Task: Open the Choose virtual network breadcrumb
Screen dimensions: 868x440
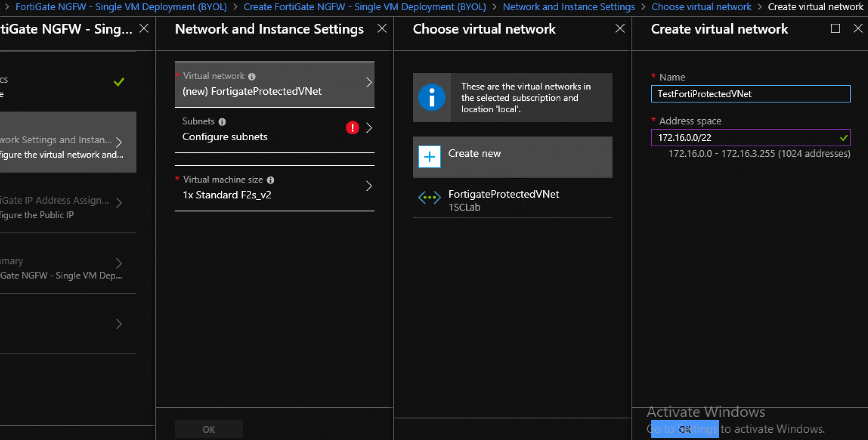Action: pyautogui.click(x=701, y=7)
